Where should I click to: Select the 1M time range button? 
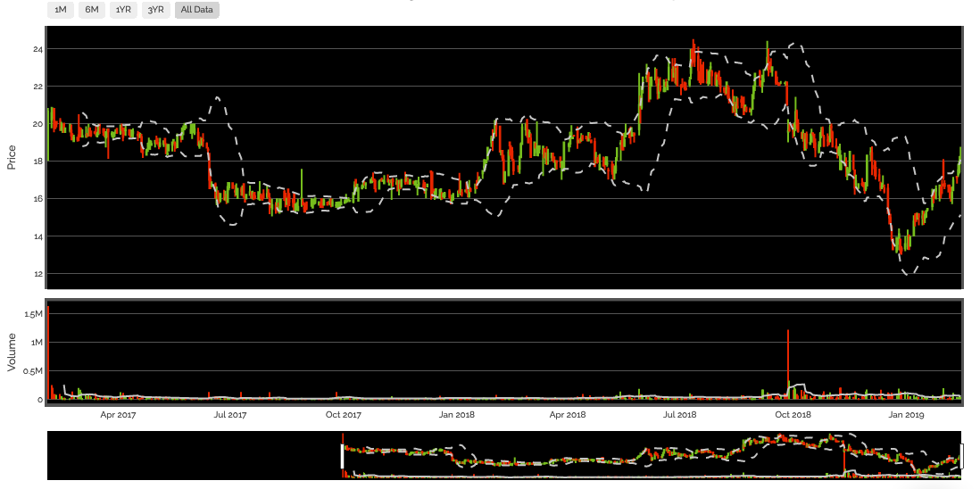coord(61,10)
